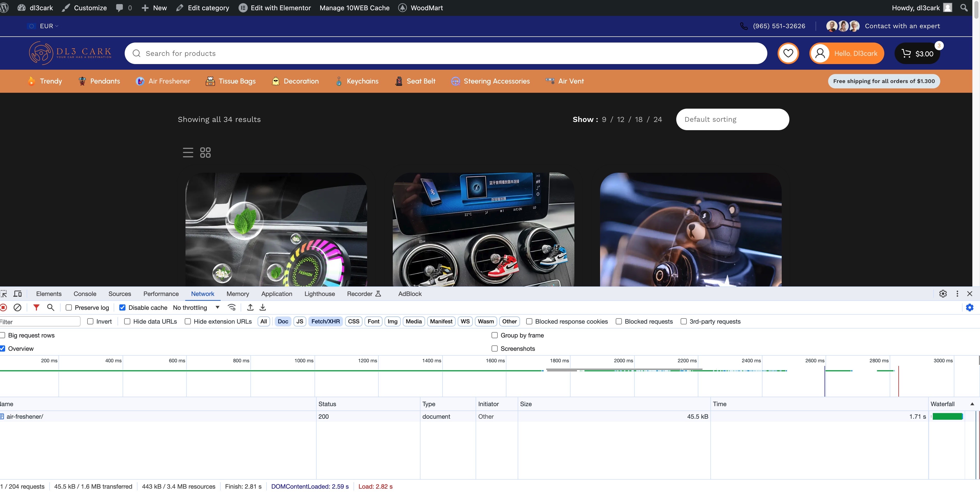Open the Lighthouse tab
The width and height of the screenshot is (980, 493).
320,294
